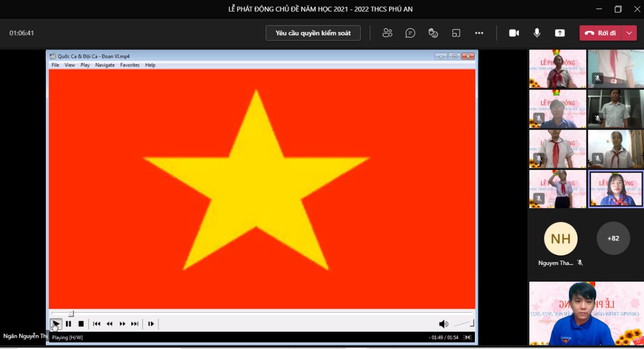Image resolution: width=644 pixels, height=349 pixels.
Task: Open the More actions ellipsis menu
Action: click(x=479, y=33)
